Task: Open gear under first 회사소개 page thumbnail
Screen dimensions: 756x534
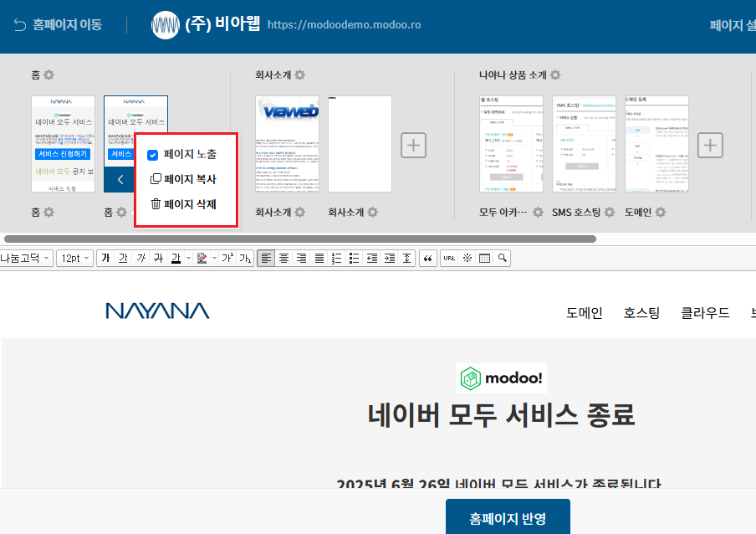Action: tap(300, 213)
